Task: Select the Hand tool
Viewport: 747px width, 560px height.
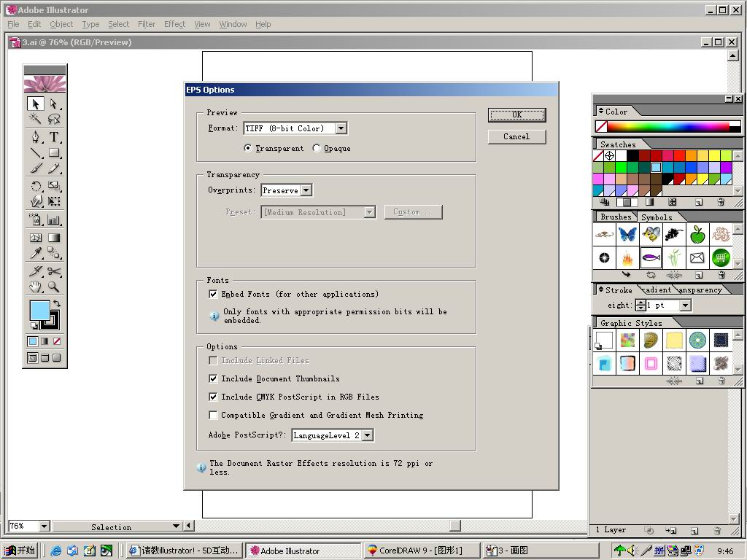Action: [35, 287]
